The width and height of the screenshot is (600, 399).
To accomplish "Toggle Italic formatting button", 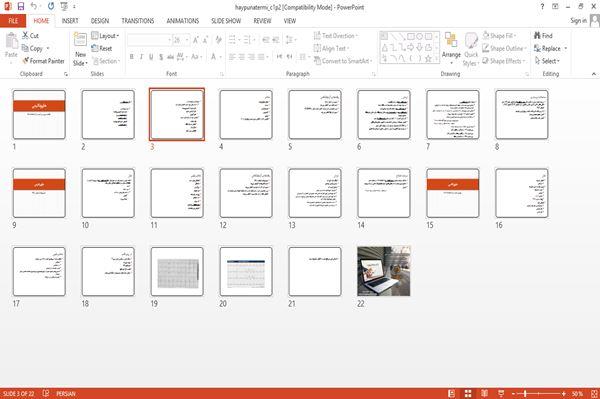I will tap(141, 57).
